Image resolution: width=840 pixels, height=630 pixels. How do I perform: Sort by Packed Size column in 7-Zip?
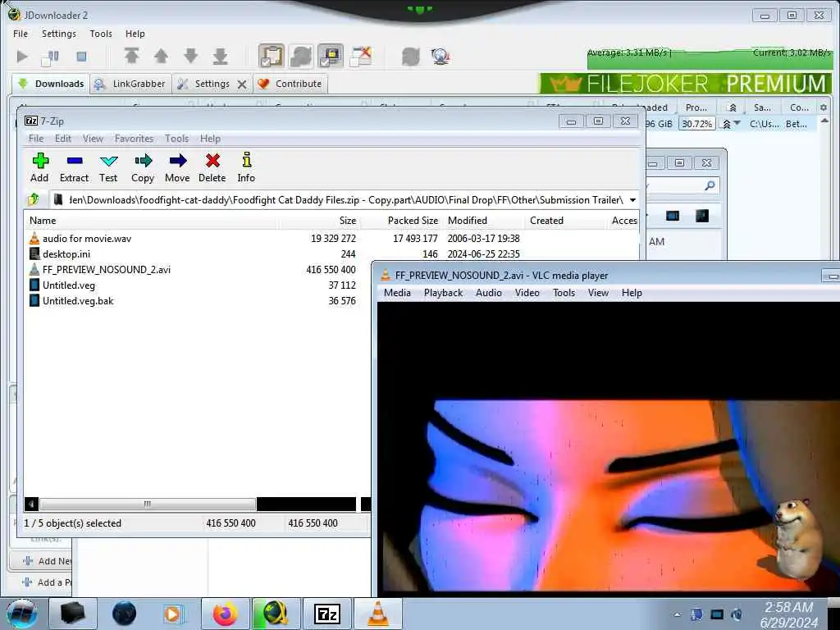pos(413,220)
